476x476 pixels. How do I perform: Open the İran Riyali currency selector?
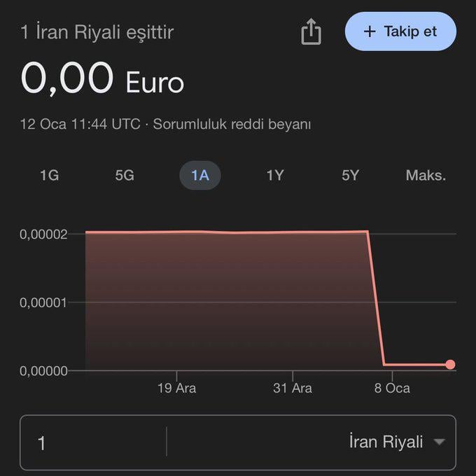pos(386,442)
